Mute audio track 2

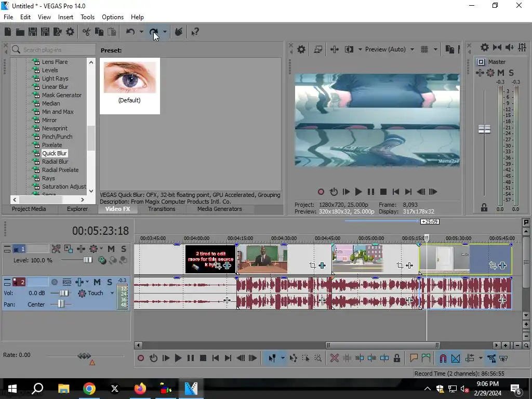(97, 282)
